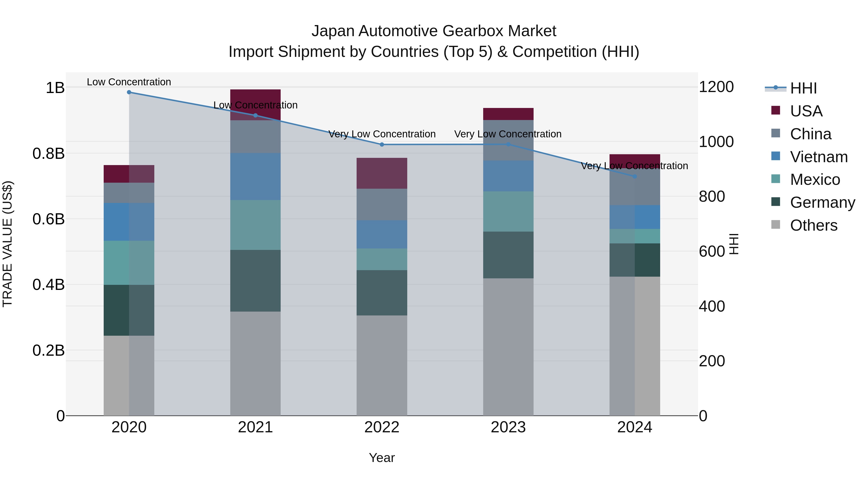Click the 2023 Mexico bar segment
Image resolution: width=868 pixels, height=488 pixels.
(x=508, y=212)
